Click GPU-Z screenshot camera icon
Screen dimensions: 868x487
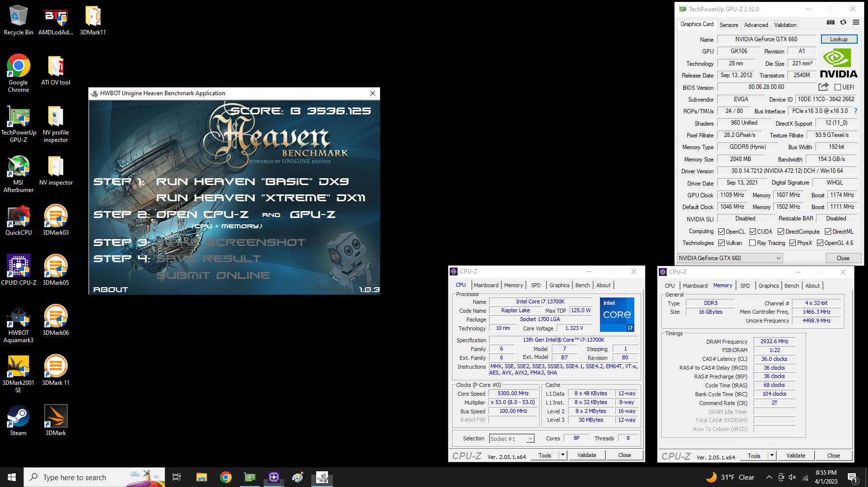click(x=831, y=23)
